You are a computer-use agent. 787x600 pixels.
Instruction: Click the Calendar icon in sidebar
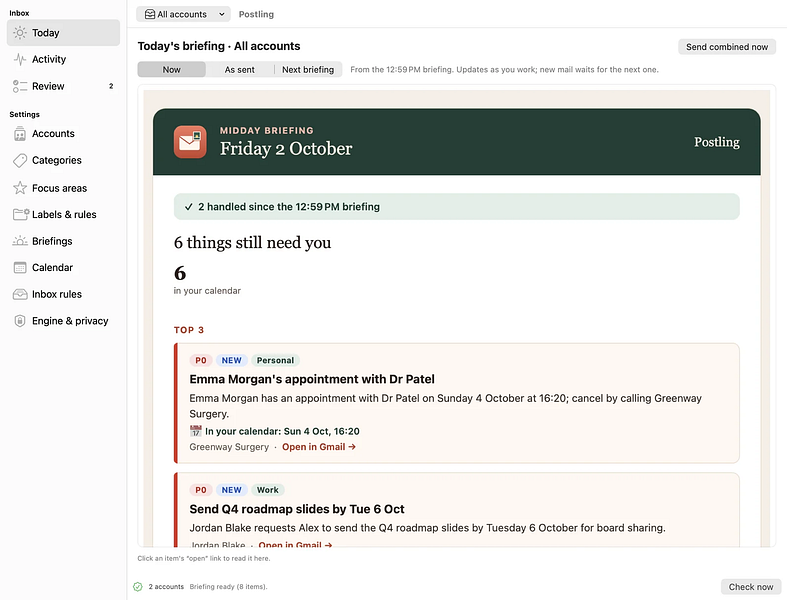point(20,268)
